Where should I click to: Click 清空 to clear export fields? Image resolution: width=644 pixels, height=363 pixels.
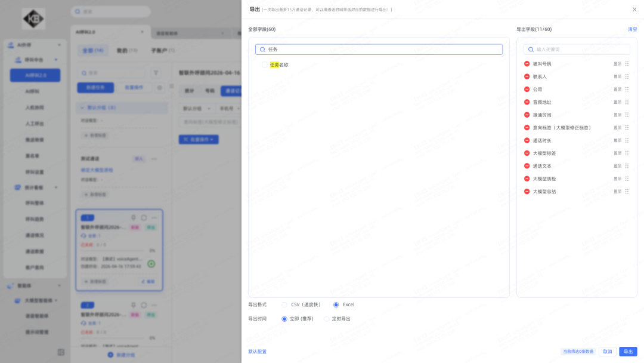pos(632,29)
